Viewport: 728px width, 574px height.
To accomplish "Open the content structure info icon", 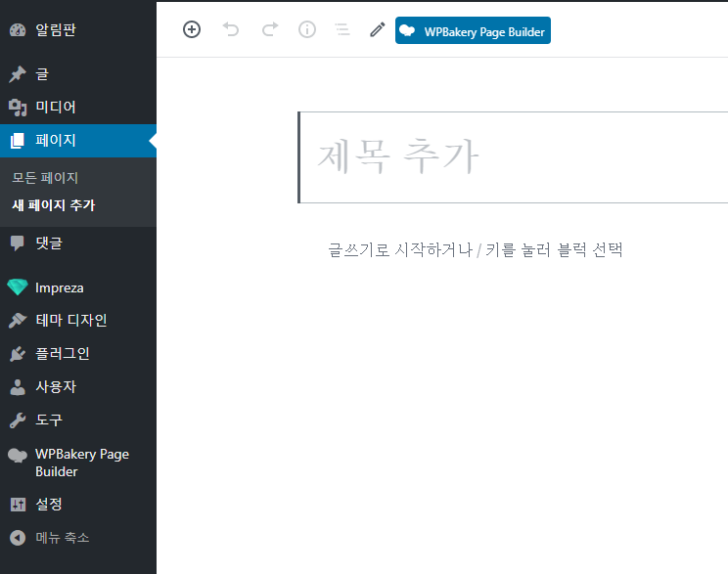I will coord(307,29).
